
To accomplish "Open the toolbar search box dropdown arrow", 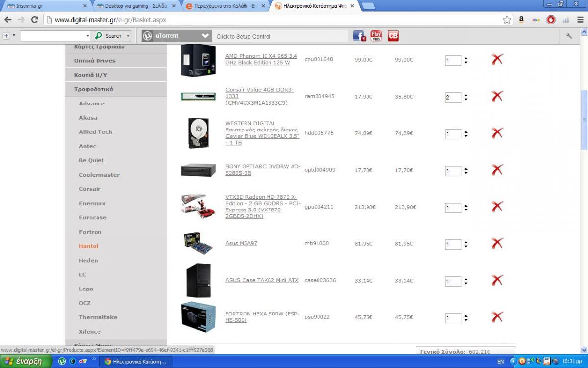I will point(88,36).
